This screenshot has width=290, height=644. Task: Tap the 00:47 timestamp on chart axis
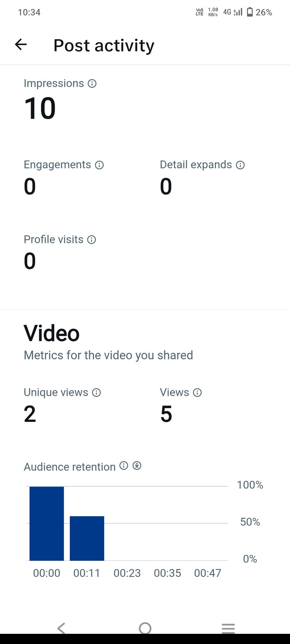click(208, 573)
